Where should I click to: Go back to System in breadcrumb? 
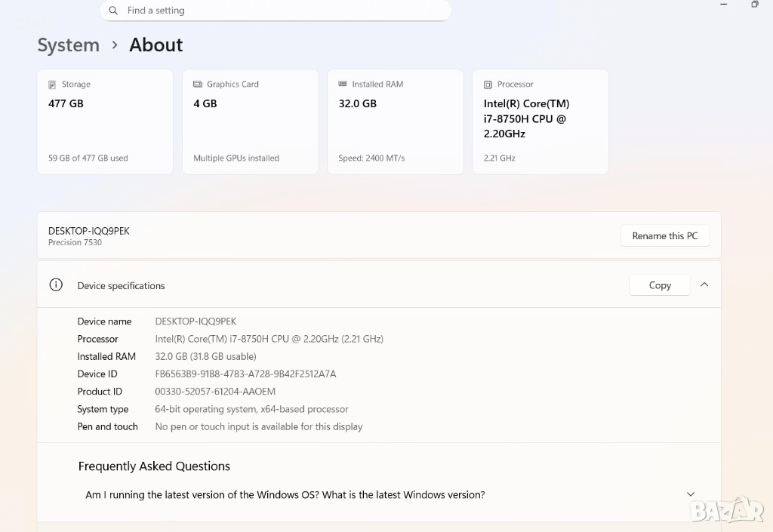[x=68, y=45]
